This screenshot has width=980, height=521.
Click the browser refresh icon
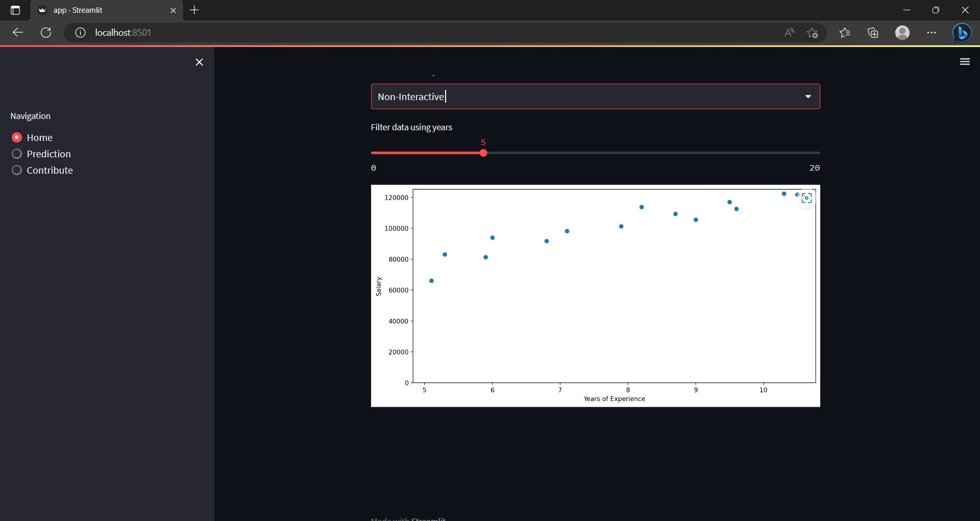click(45, 32)
